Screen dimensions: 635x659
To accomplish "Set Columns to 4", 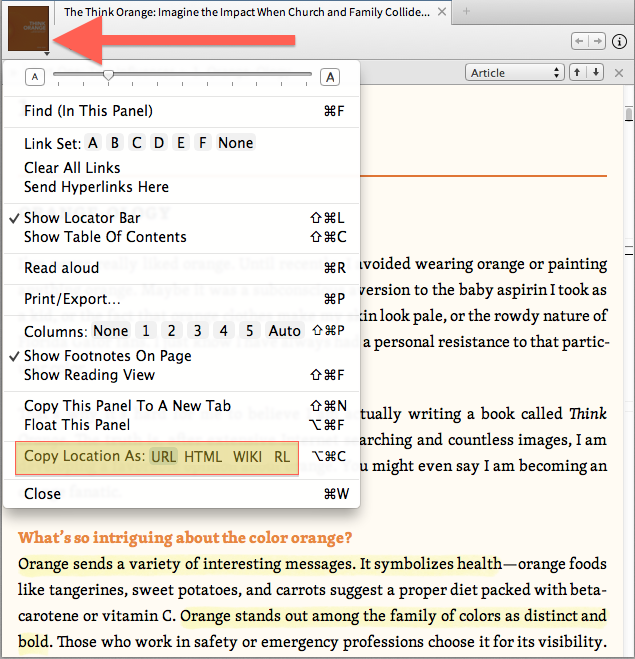I will click(x=224, y=331).
